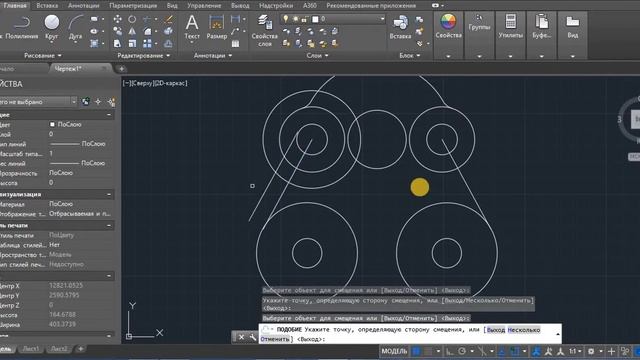Click the Вставка block insert icon
Image resolution: width=640 pixels, height=360 pixels.
[x=400, y=27]
